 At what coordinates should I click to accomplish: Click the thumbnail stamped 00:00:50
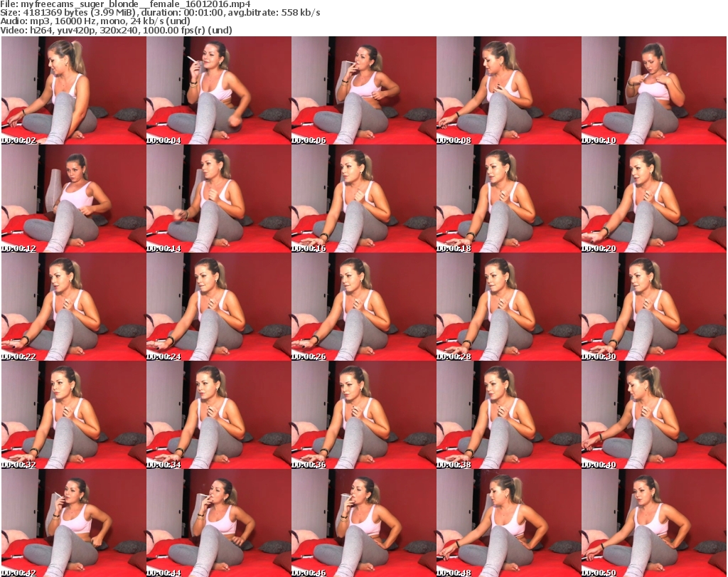pyautogui.click(x=653, y=523)
